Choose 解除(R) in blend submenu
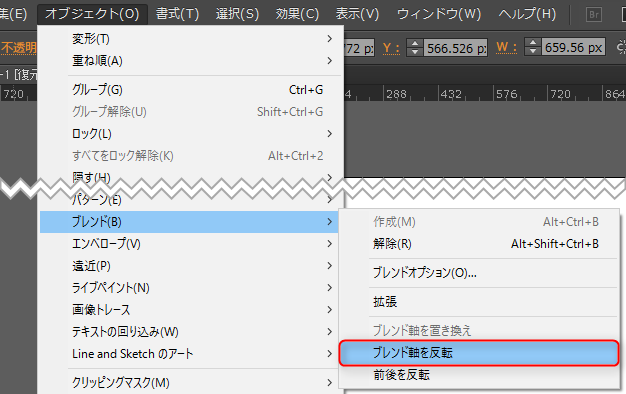 (479, 244)
